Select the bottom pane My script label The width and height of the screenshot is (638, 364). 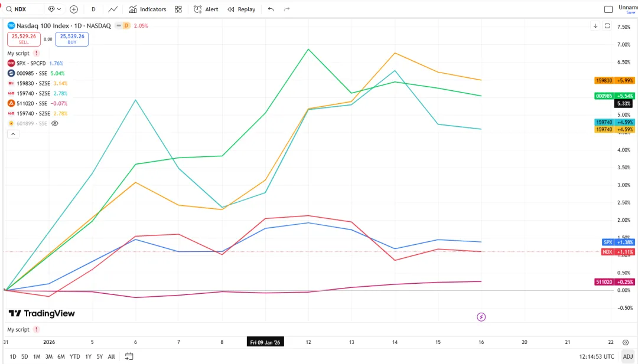click(18, 329)
